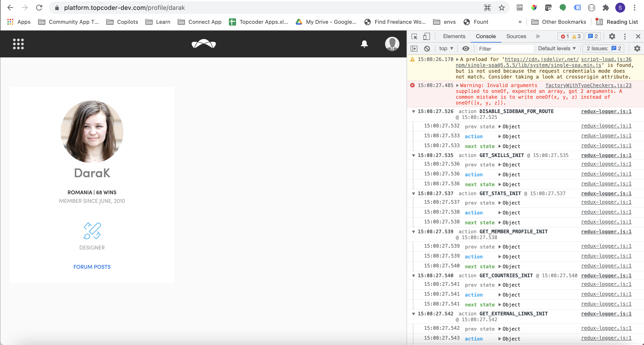Click the Topcoder logo in header

point(204,44)
